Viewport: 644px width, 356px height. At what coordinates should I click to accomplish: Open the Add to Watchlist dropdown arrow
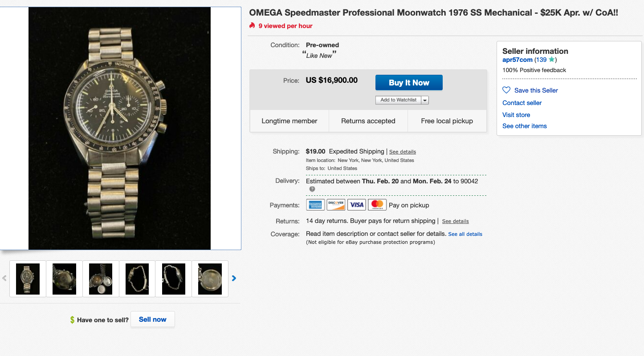pyautogui.click(x=425, y=100)
